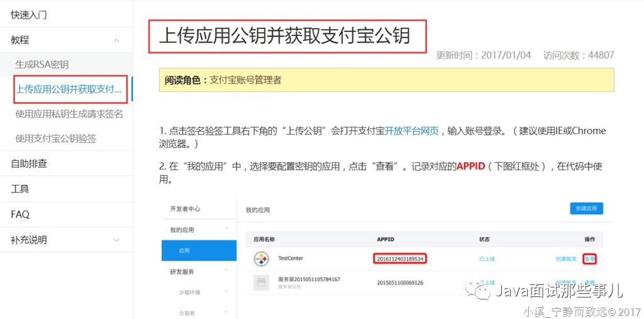
Task: Open 云验收 in embedded side menu
Action: point(187,313)
